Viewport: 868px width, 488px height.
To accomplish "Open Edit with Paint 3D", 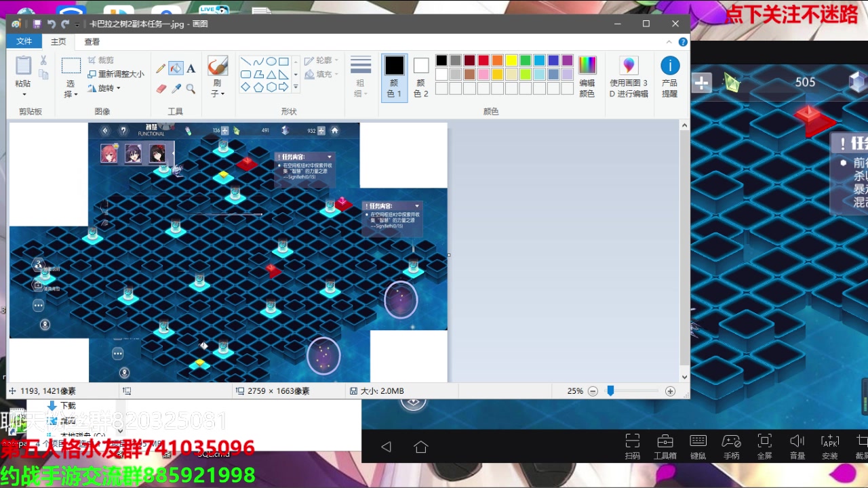I will [629, 77].
